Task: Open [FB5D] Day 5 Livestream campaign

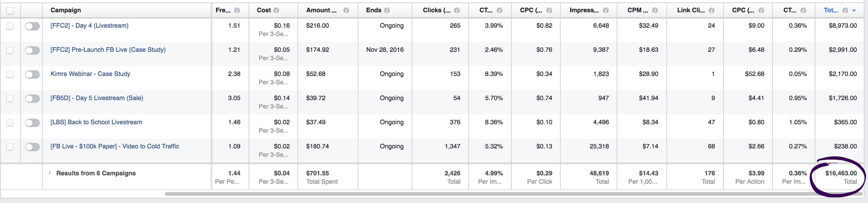Action: [x=97, y=98]
